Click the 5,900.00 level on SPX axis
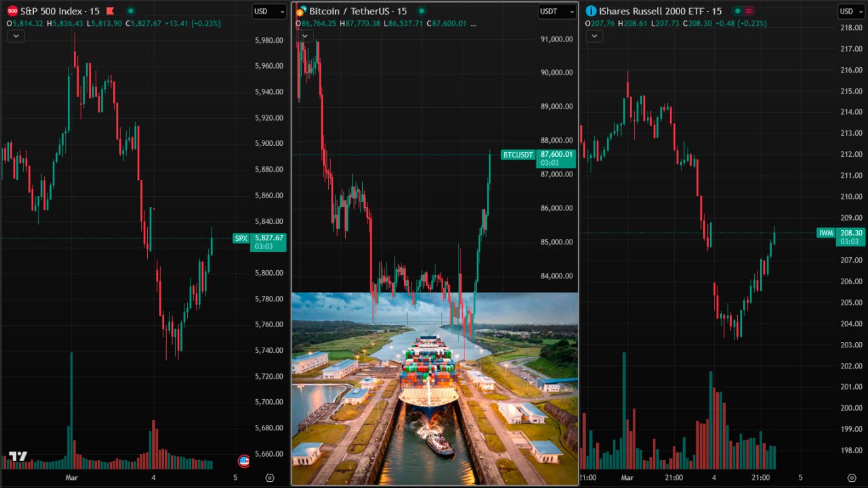 (x=269, y=143)
